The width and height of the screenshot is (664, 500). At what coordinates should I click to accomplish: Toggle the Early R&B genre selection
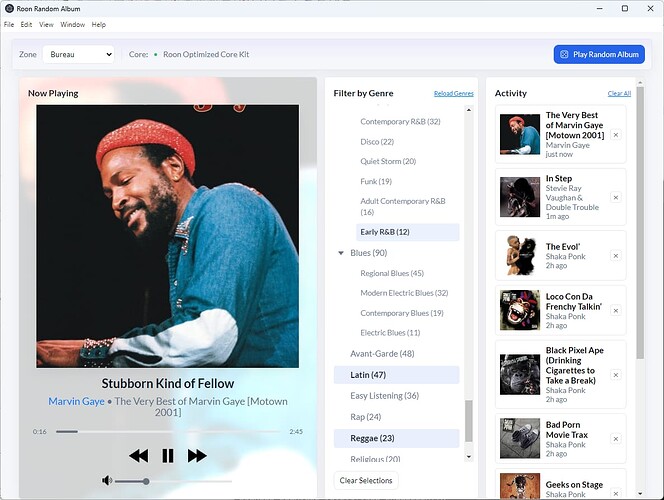coord(384,232)
